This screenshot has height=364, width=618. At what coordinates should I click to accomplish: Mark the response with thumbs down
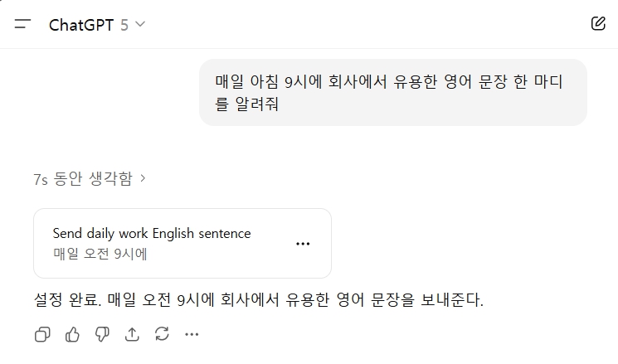coord(102,334)
